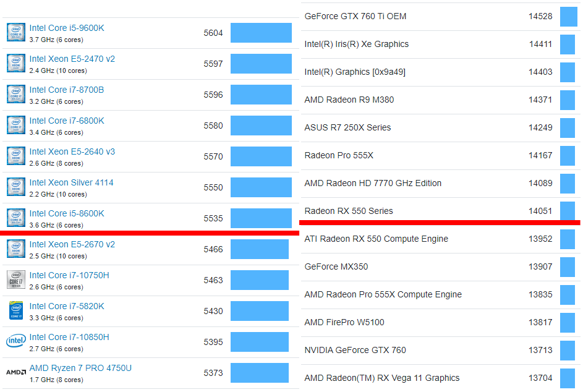Open the Intel Core i7-10850H link
Screen dimensions: 583x392
[x=69, y=336]
